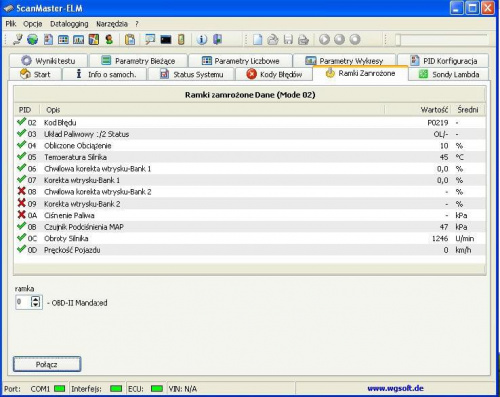
Task: Increase the ramka frame number with up arrow
Action: point(35,299)
